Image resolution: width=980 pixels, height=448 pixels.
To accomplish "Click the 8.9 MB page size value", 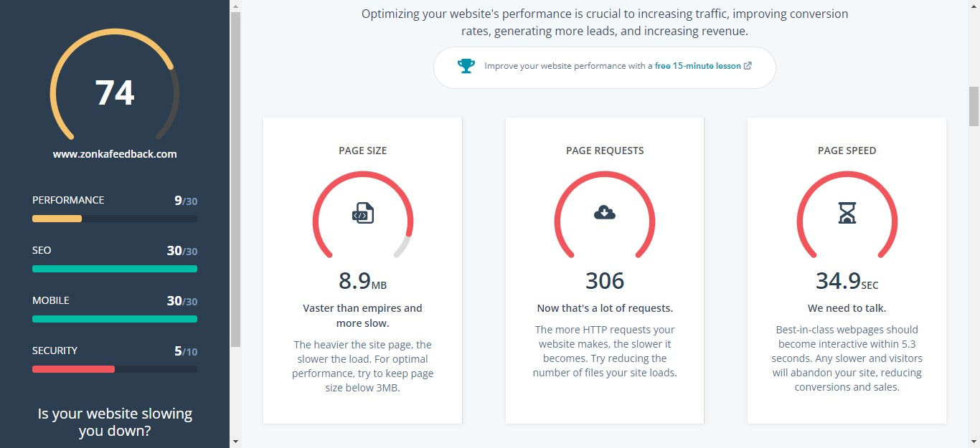I will (362, 281).
